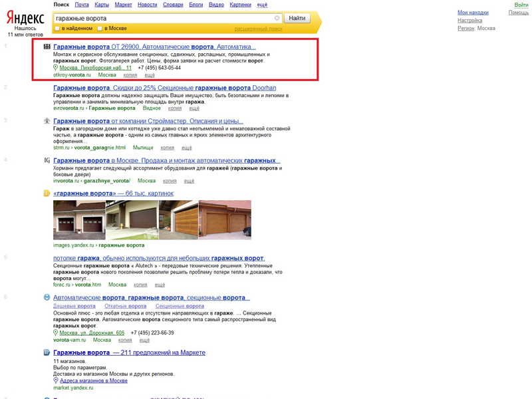Viewport: 532px width, 399px height.
Task: Open second thumbnail with dark brown garage door
Action: tap(132, 220)
